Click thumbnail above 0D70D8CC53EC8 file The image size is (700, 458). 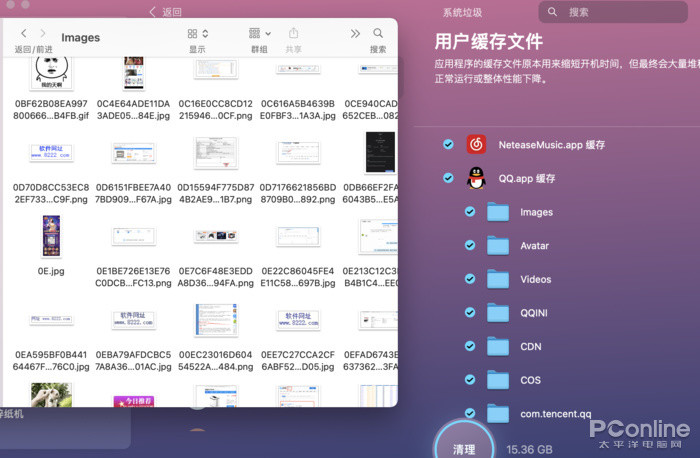click(x=51, y=152)
